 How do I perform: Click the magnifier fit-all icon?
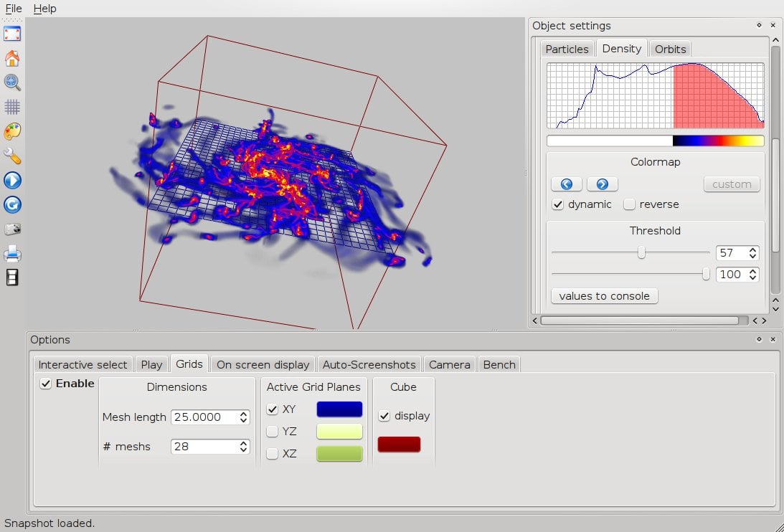tap(12, 82)
